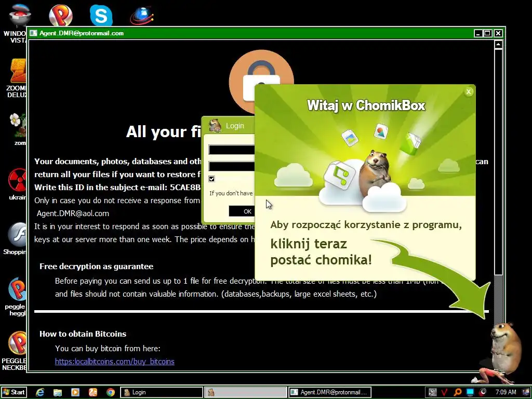Click the 'Free decryption as guarantee' heading

(x=96, y=267)
